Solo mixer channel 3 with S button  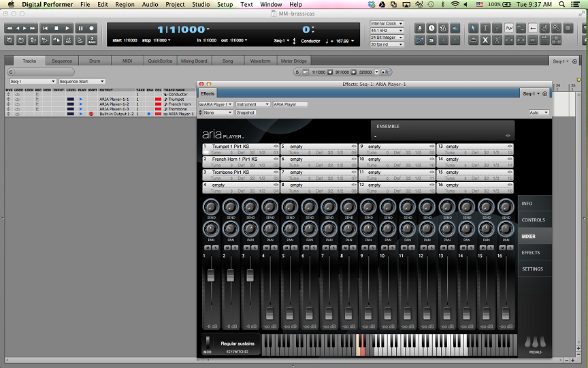[x=255, y=248]
